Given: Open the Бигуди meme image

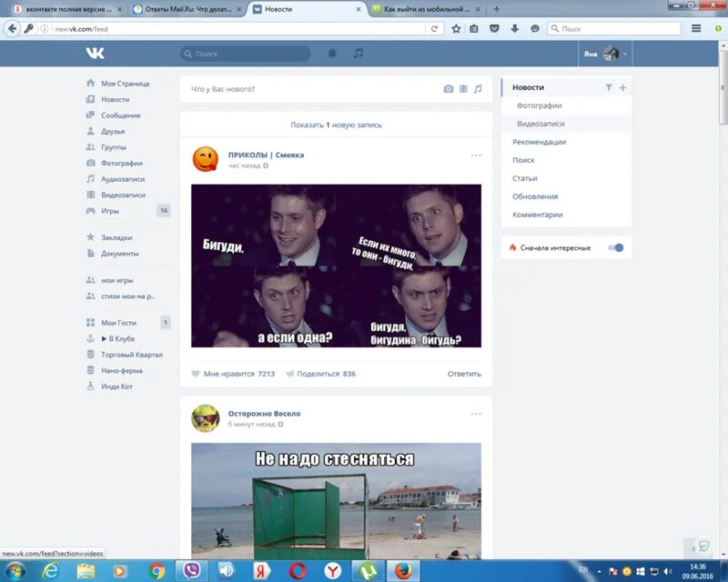Looking at the screenshot, I should click(336, 266).
